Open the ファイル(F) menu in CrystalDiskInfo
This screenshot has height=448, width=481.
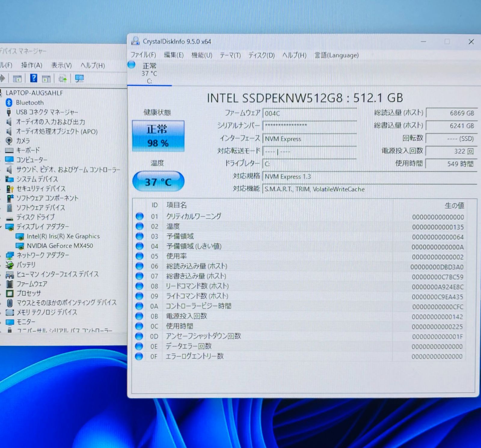[x=143, y=55]
